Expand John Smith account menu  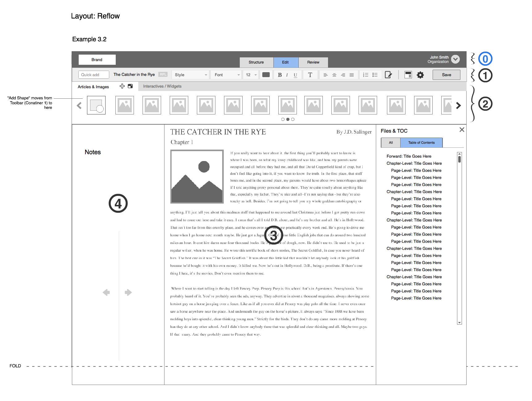(x=455, y=59)
